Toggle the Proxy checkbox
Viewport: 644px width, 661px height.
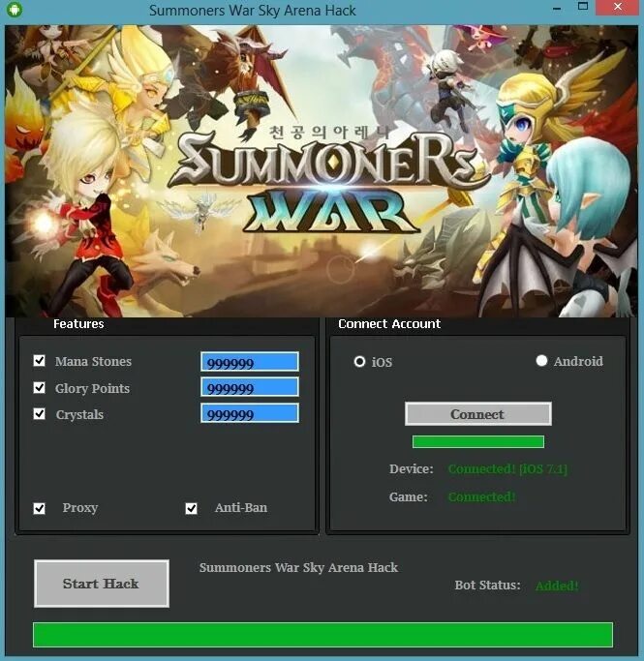[40, 508]
